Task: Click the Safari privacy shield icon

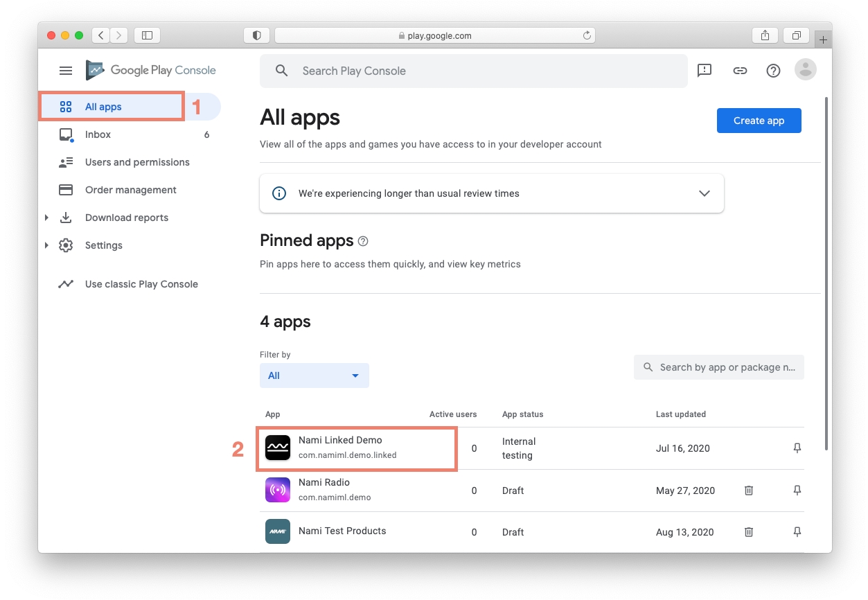Action: click(256, 35)
